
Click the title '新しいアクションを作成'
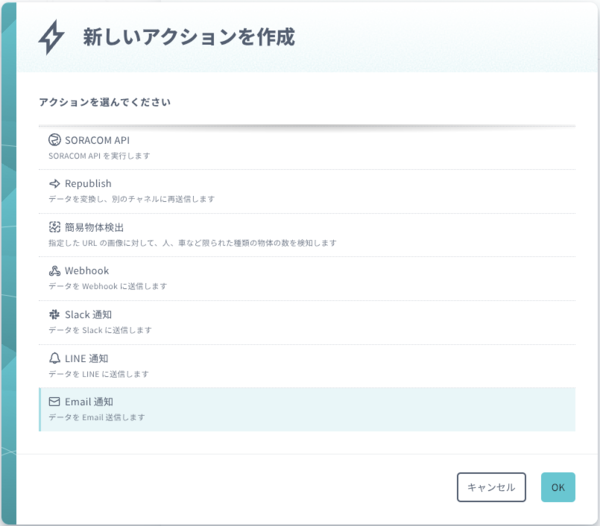point(189,37)
